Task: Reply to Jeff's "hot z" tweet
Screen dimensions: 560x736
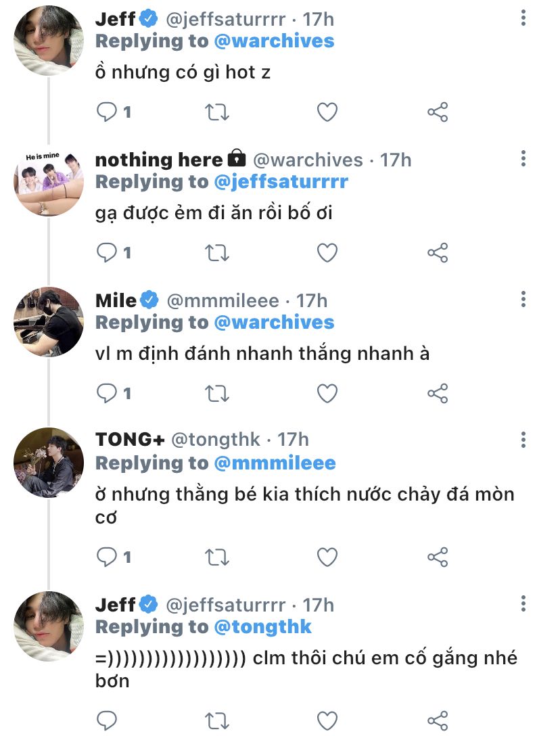Action: [107, 112]
